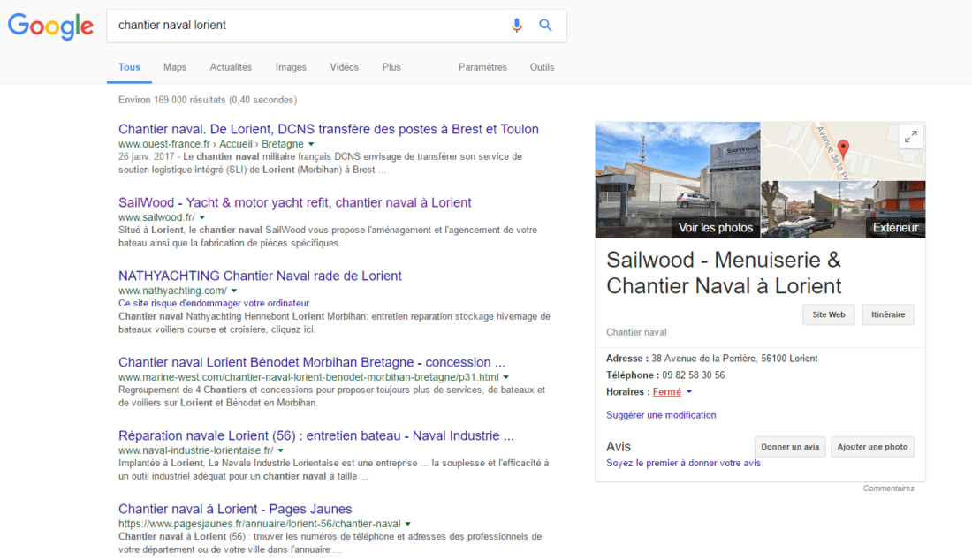Click the address '38 Avenue de la Perrière'
Screen dimensions: 972x560
pos(734,358)
